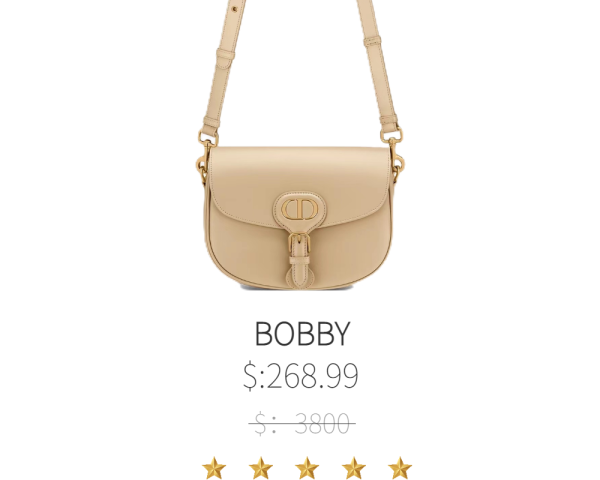Click the right strap adjuster loop
Viewport: 600px width, 480px height.
click(373, 41)
